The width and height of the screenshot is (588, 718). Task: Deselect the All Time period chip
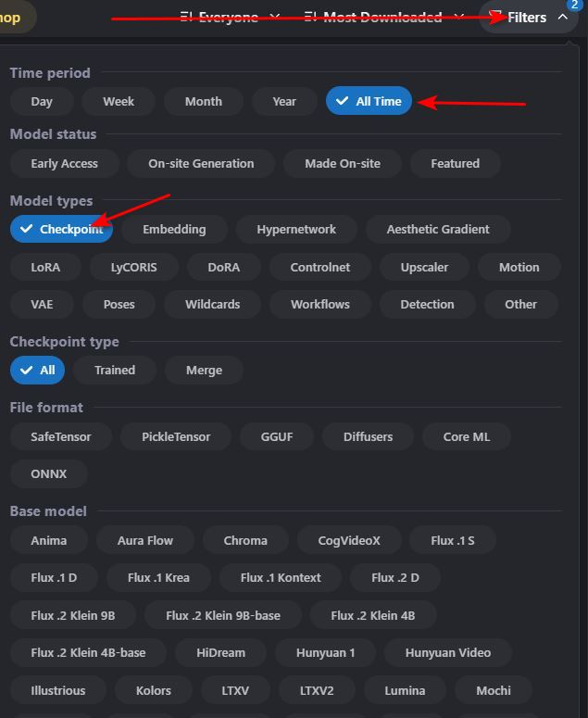click(369, 101)
